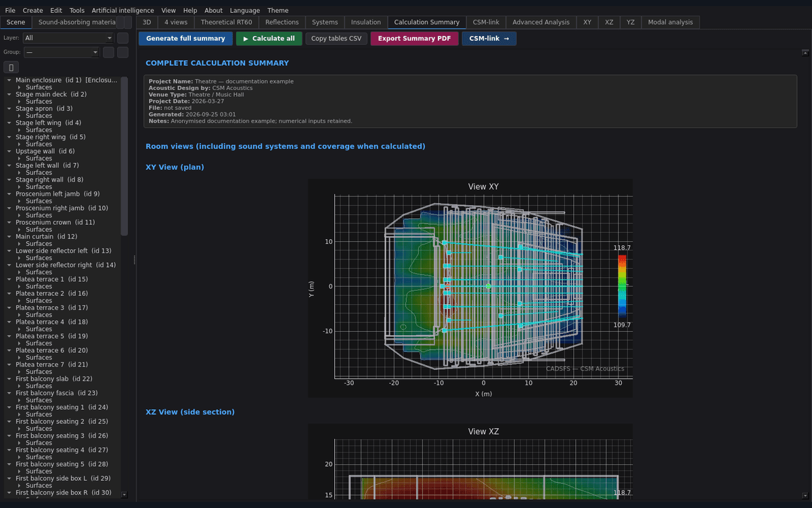
Task: Open the Artificial intelligence menu
Action: click(122, 10)
